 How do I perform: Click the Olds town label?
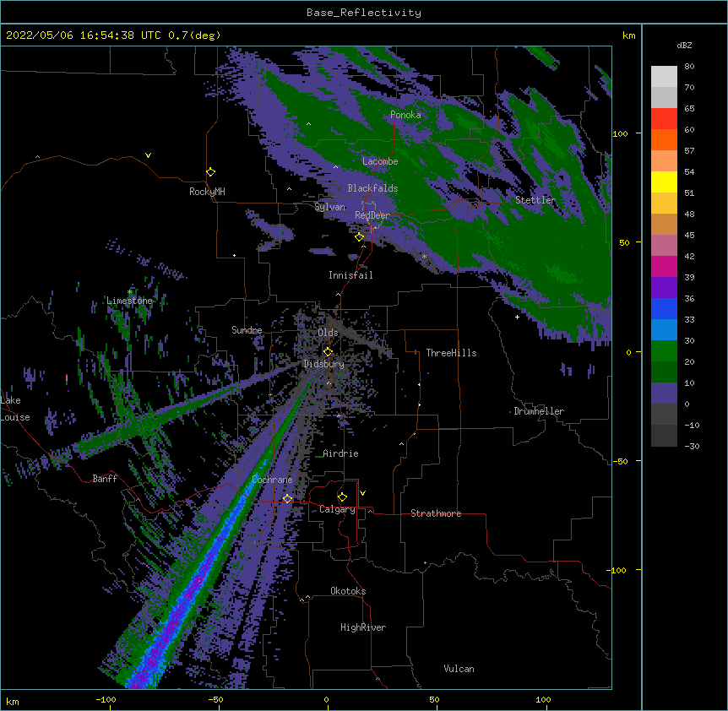(328, 333)
